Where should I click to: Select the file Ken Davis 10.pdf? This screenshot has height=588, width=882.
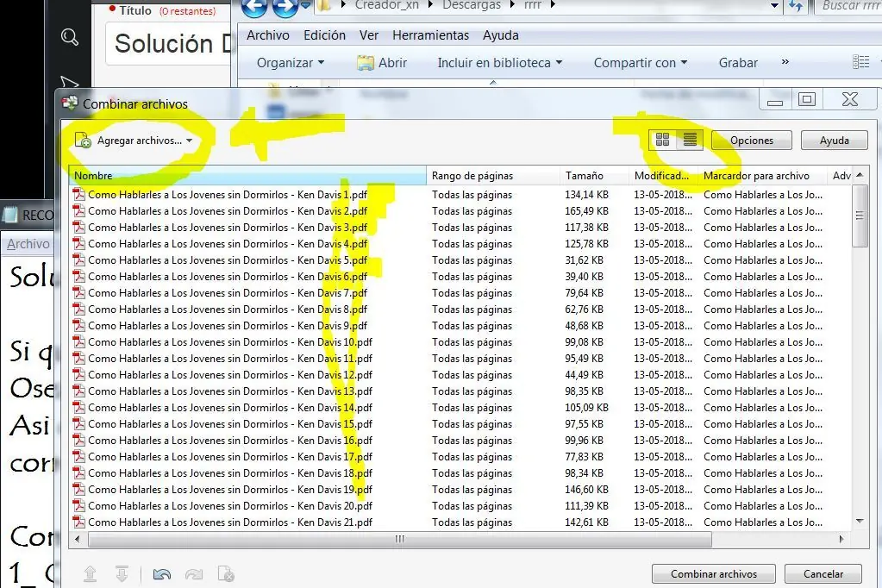(x=230, y=342)
